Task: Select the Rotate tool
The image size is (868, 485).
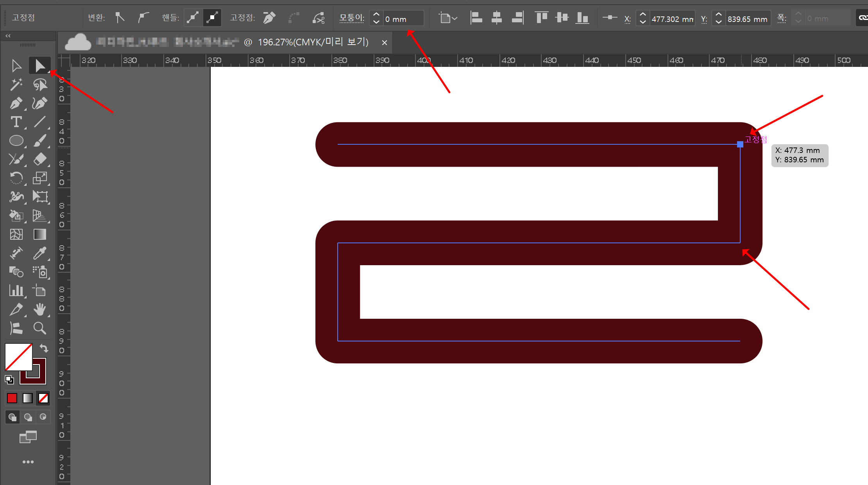Action: pyautogui.click(x=16, y=178)
